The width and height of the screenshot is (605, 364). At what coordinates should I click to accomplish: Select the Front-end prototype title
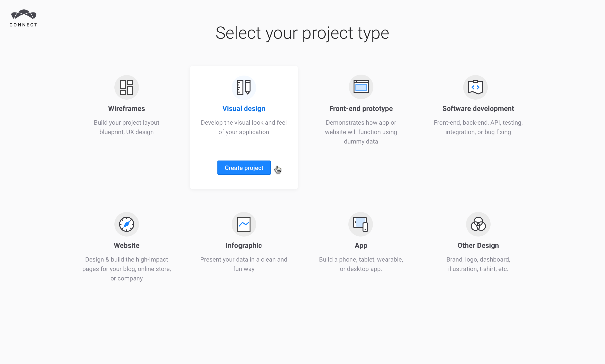point(361,108)
